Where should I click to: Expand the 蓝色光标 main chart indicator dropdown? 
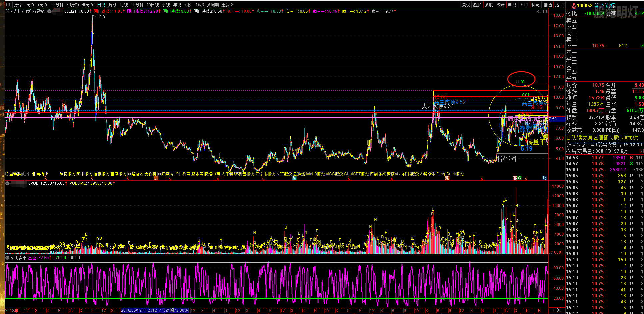[x=49, y=11]
